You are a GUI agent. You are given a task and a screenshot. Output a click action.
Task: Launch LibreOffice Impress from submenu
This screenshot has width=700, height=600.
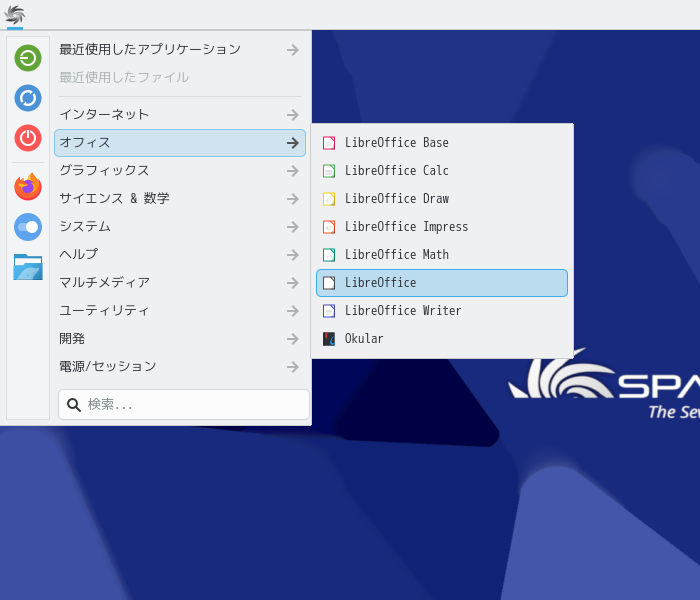(442, 227)
